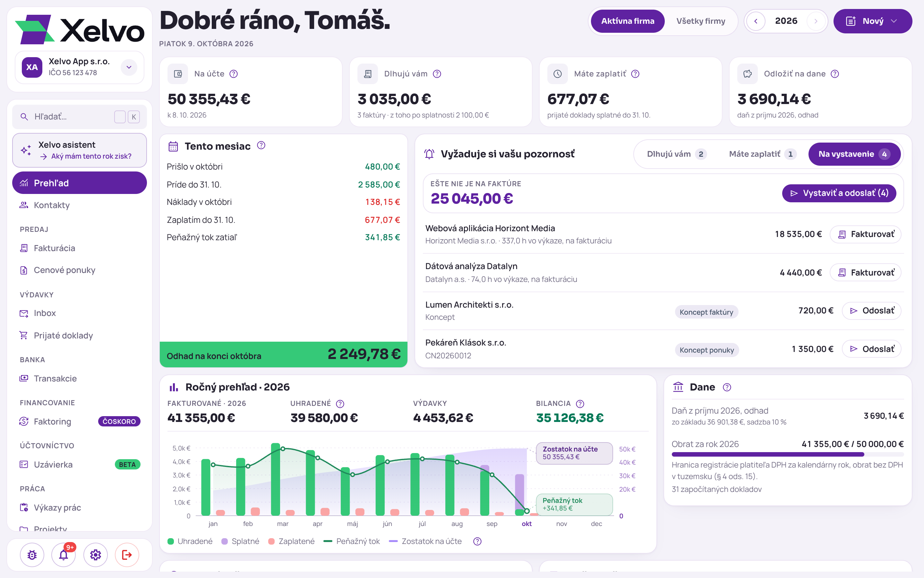Click help icon at end of chart legend
Screen dimensions: 924x578
click(477, 541)
